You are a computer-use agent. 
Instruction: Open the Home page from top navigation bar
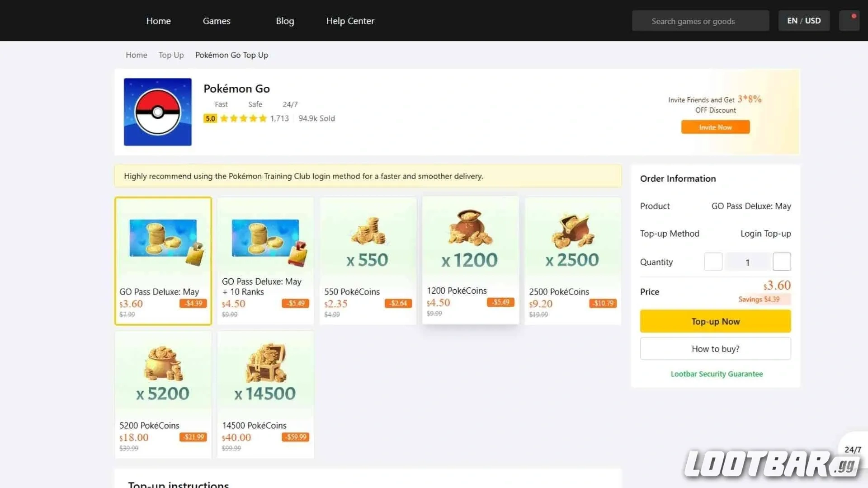[x=158, y=21]
